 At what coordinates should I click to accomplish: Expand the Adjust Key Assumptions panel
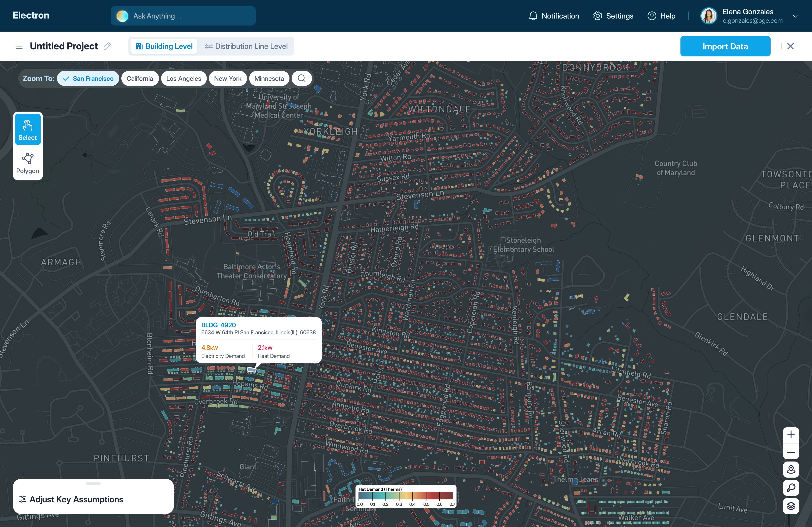(93, 496)
